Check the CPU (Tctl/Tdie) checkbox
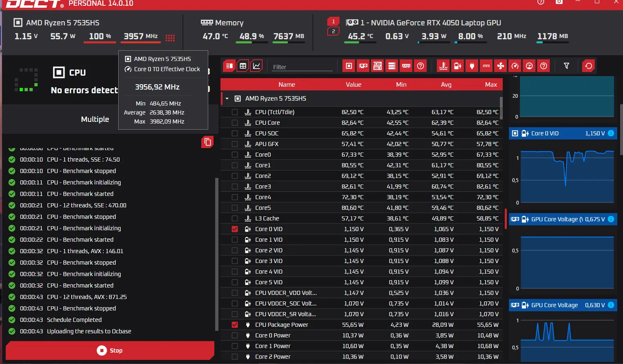 (x=235, y=112)
